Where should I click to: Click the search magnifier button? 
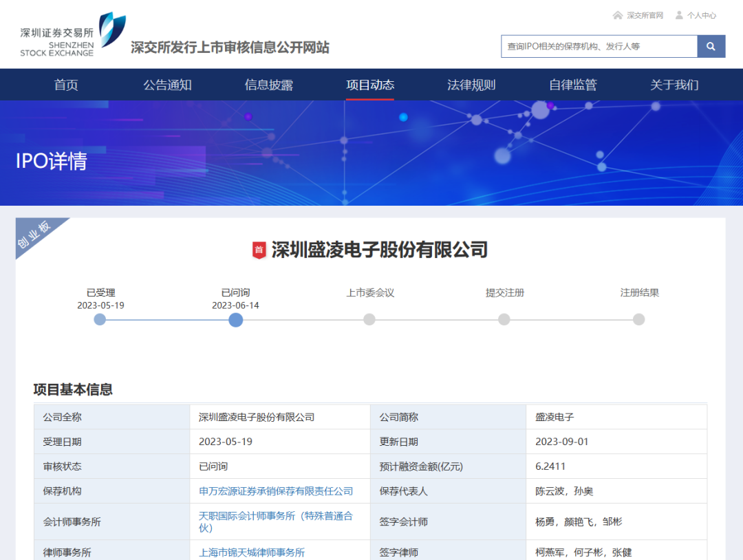click(711, 46)
